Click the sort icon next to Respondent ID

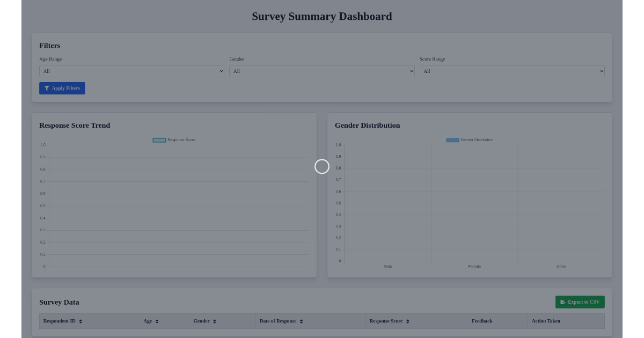[80, 321]
